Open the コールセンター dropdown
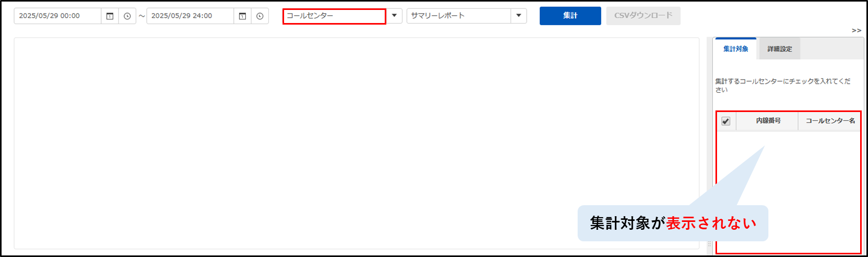Screen dimensions: 868x257 (334, 16)
